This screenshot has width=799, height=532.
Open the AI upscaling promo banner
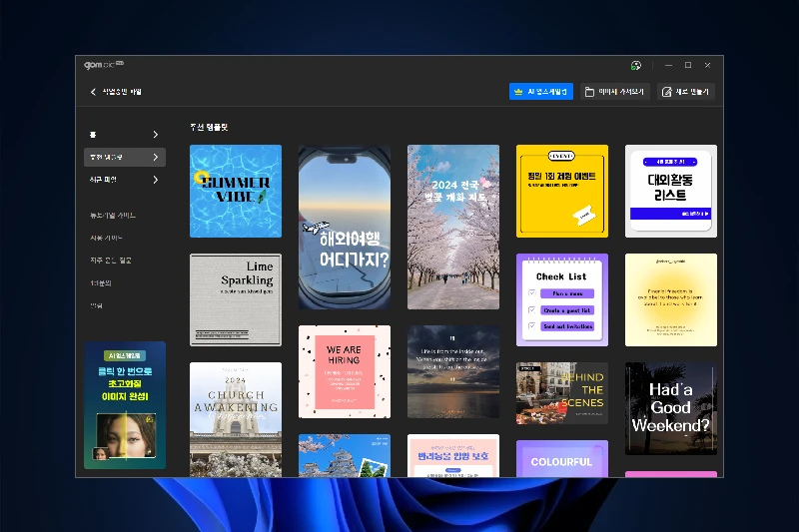[x=125, y=405]
